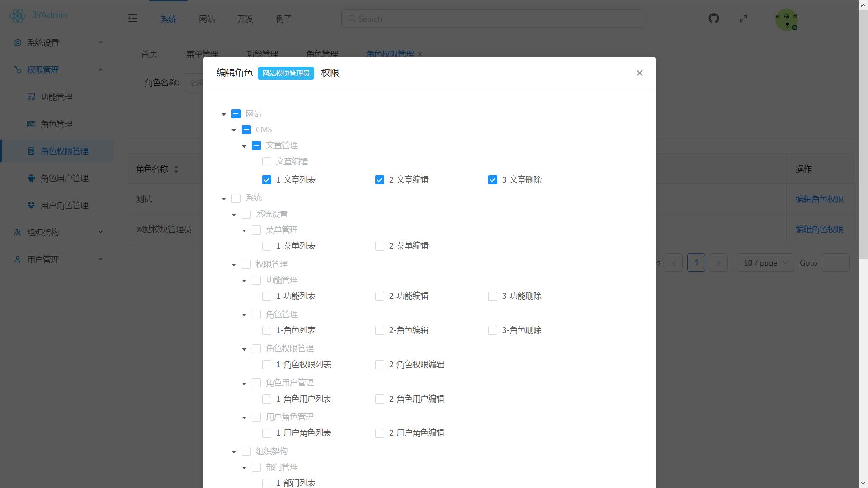Select the 首页 tab
This screenshot has width=868, height=488.
pos(149,54)
